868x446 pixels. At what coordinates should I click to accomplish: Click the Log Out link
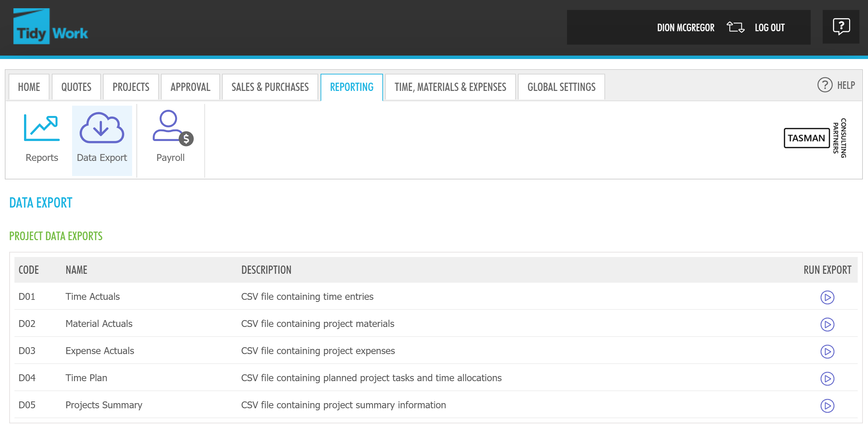(769, 27)
